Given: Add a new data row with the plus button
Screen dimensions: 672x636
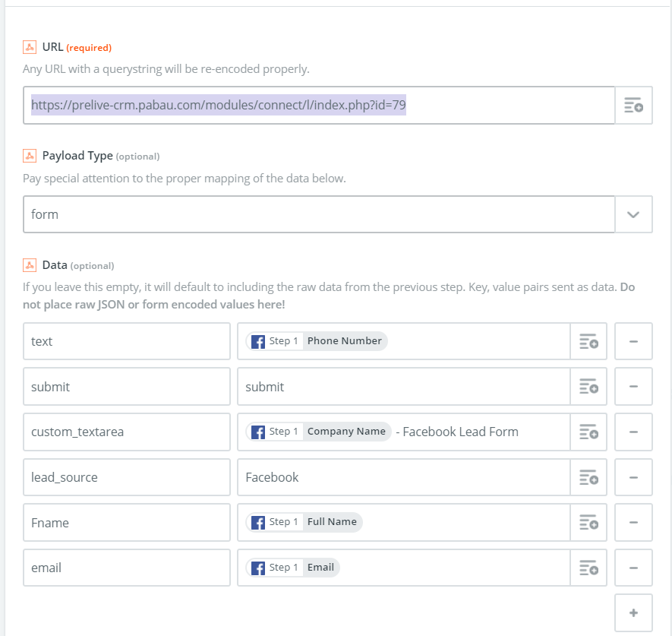Looking at the screenshot, I should (633, 612).
